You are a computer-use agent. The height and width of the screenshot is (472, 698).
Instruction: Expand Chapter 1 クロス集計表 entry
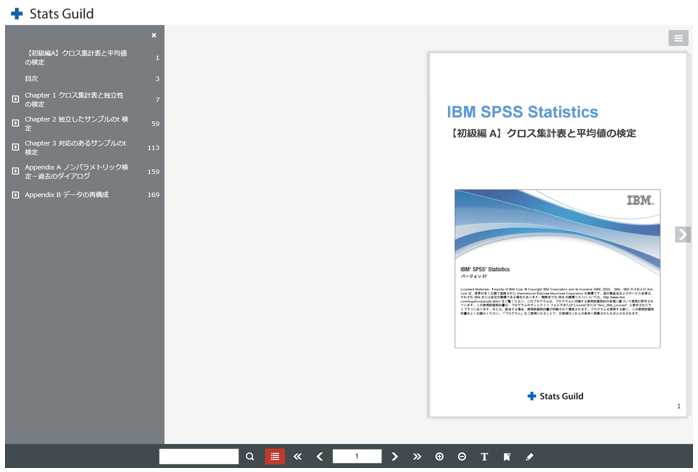(x=16, y=99)
